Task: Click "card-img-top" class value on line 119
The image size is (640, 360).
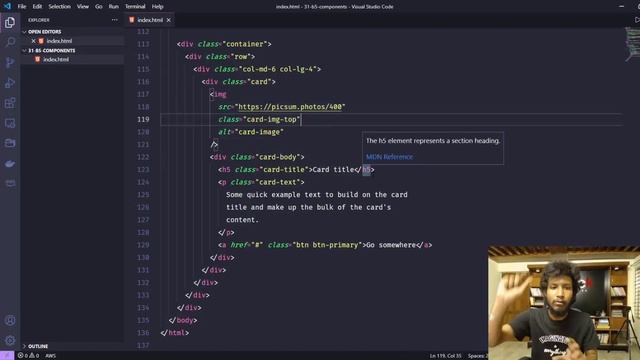Action: 271,119
